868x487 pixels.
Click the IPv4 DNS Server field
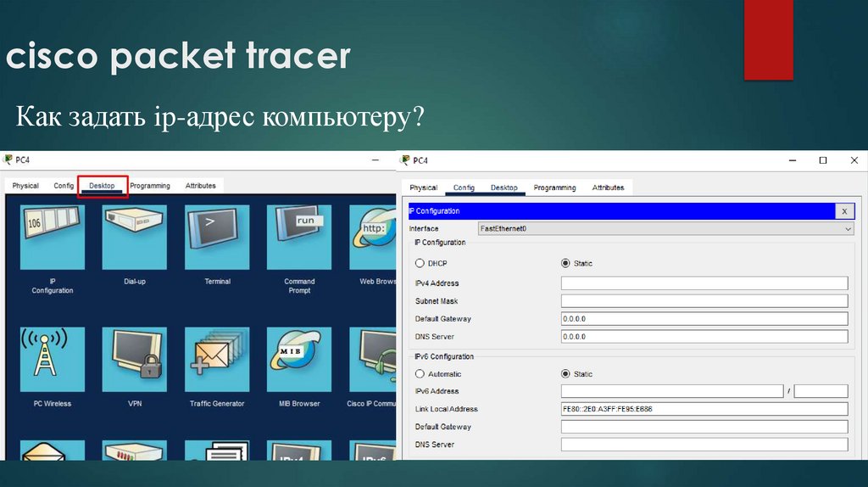(704, 336)
